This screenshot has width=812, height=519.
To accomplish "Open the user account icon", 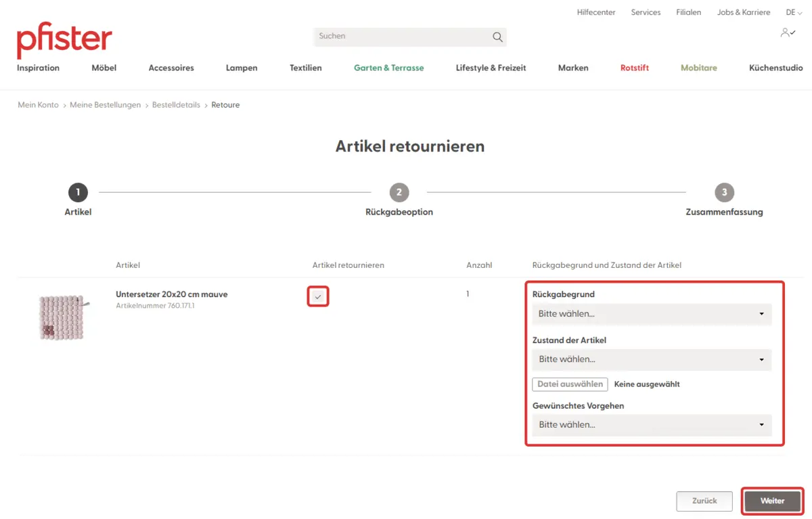I will (x=787, y=32).
